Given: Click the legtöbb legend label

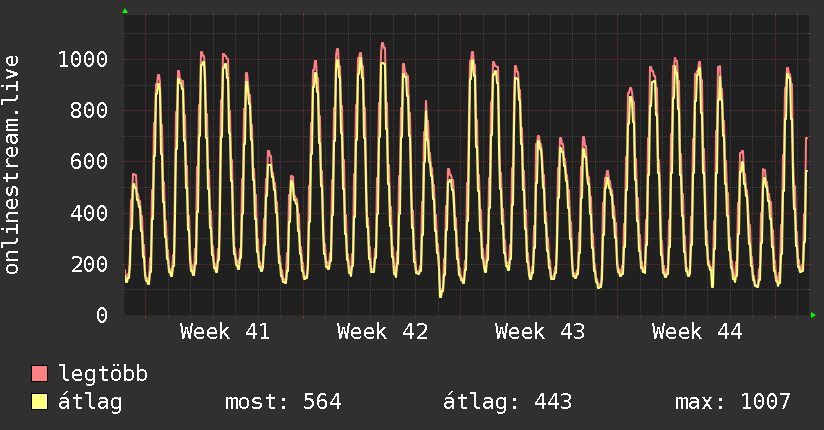Looking at the screenshot, I should pos(103,373).
